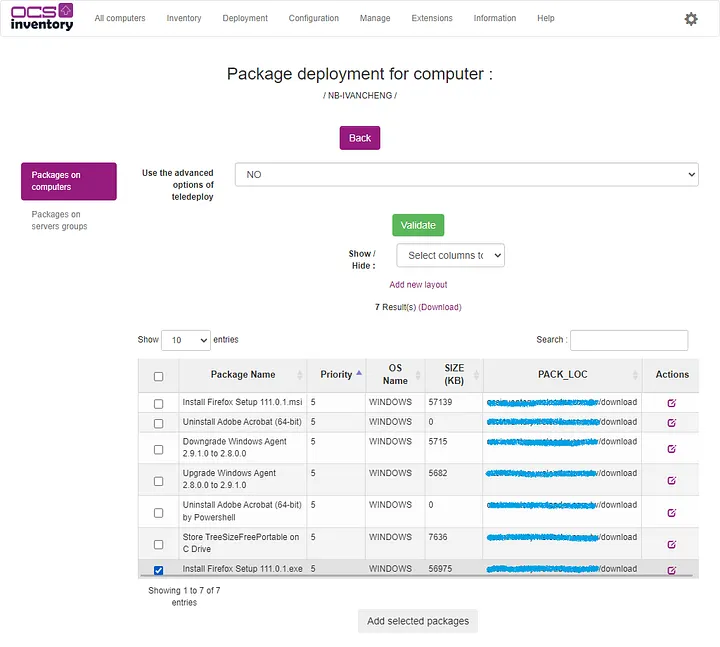Open Help menu
The width and height of the screenshot is (720, 647).
coord(546,18)
